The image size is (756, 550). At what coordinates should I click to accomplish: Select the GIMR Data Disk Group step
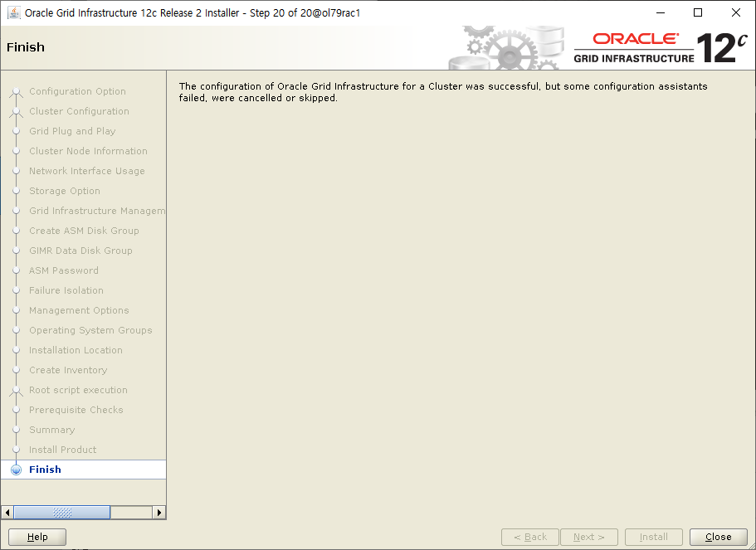pyautogui.click(x=80, y=251)
